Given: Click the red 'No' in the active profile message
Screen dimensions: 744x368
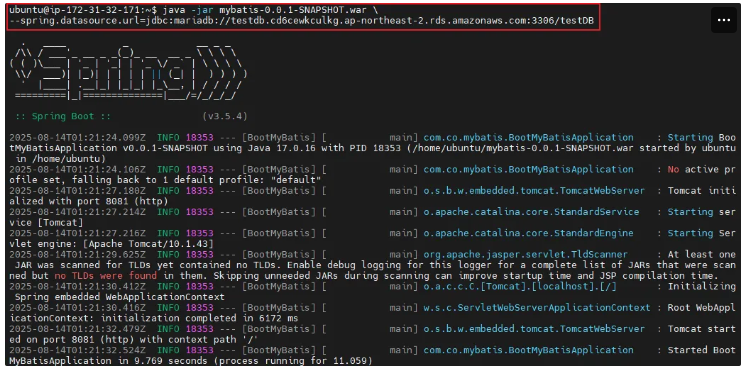Looking at the screenshot, I should pyautogui.click(x=673, y=169).
